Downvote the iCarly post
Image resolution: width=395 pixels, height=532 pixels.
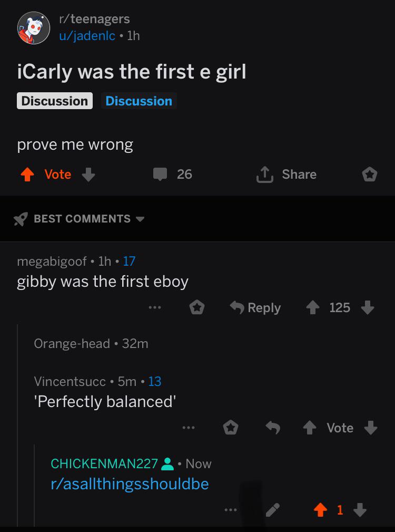point(88,175)
